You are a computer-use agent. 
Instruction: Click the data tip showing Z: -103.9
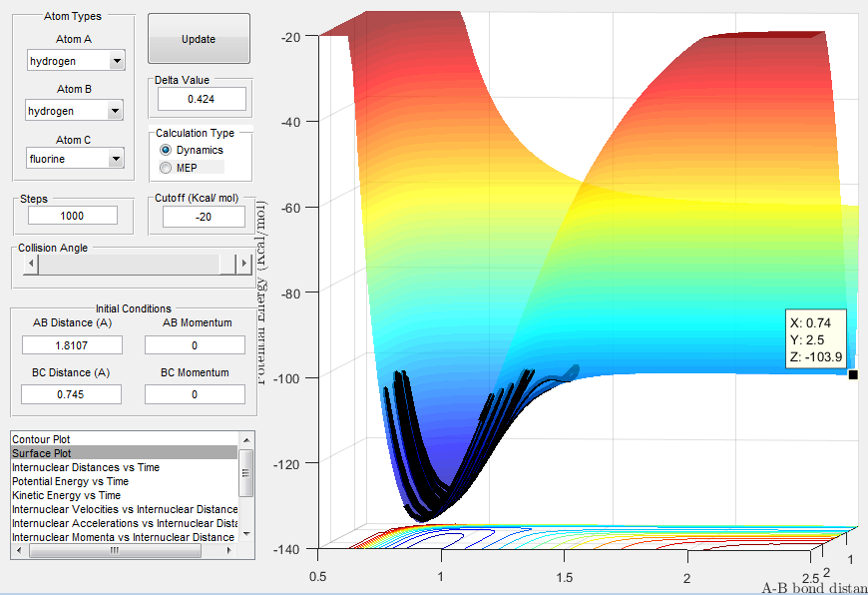pyautogui.click(x=816, y=339)
